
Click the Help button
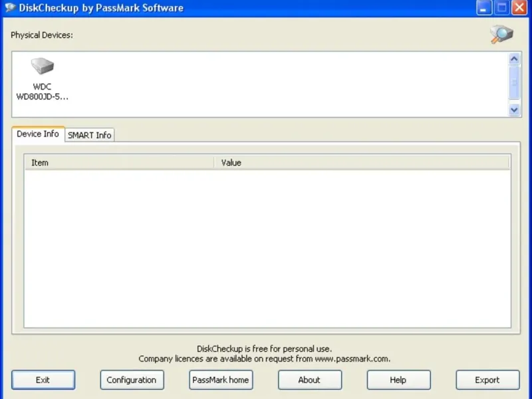pos(398,380)
